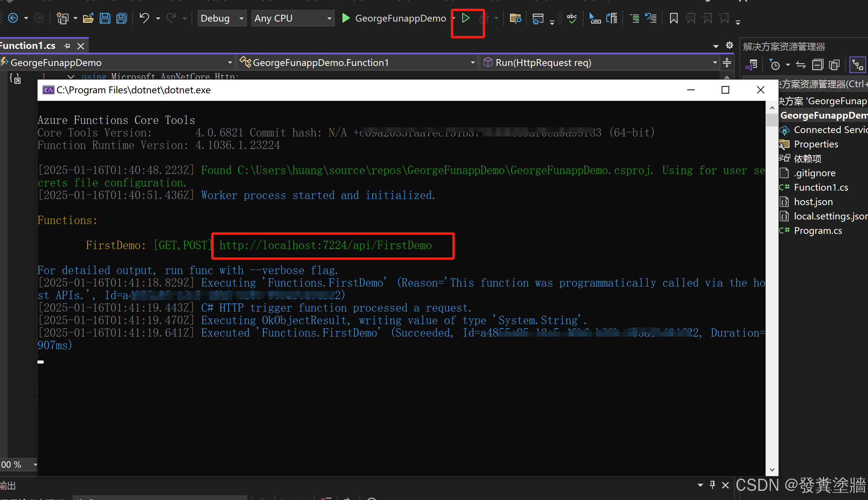Screen dimensions: 868x500
Task: Click the console window scrollbar up arrow
Action: [772, 108]
